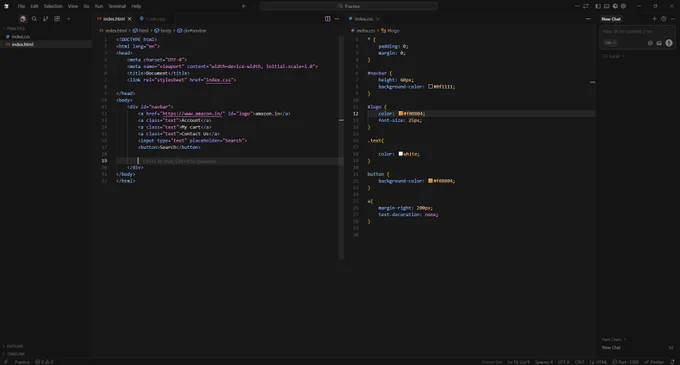
Task: Open the white color swatch in .text rule
Action: click(401, 153)
